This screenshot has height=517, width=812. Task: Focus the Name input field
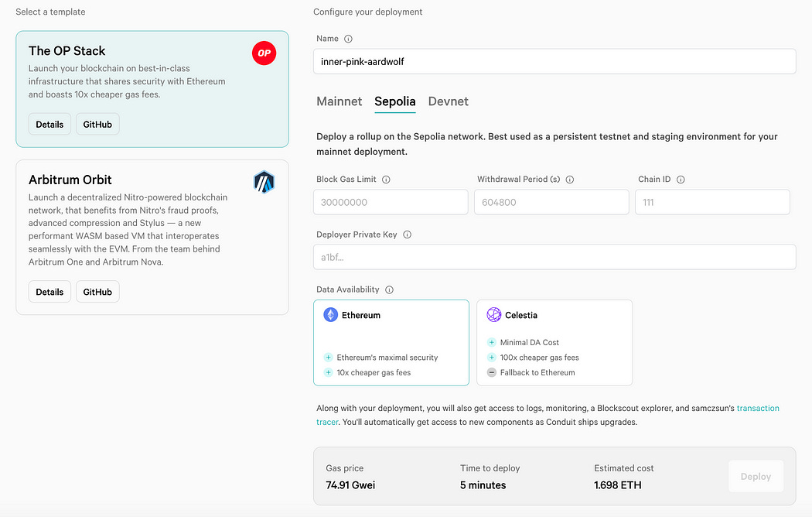[x=554, y=62]
